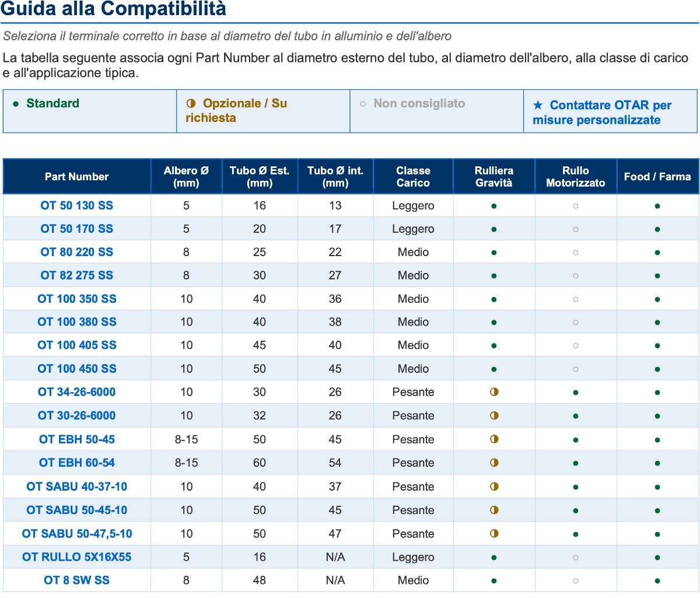Select the OT EBH 50-45 link

(x=77, y=439)
